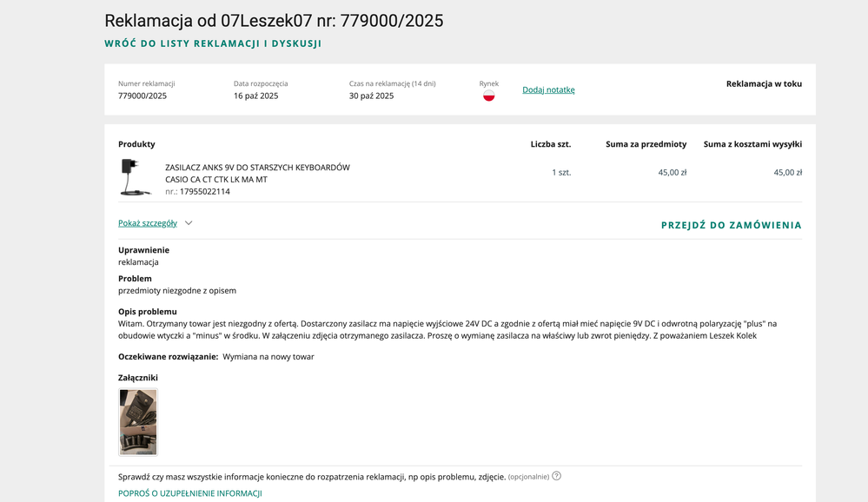Click the start date 16 paź 2025
The height and width of the screenshot is (502, 868).
coord(255,96)
